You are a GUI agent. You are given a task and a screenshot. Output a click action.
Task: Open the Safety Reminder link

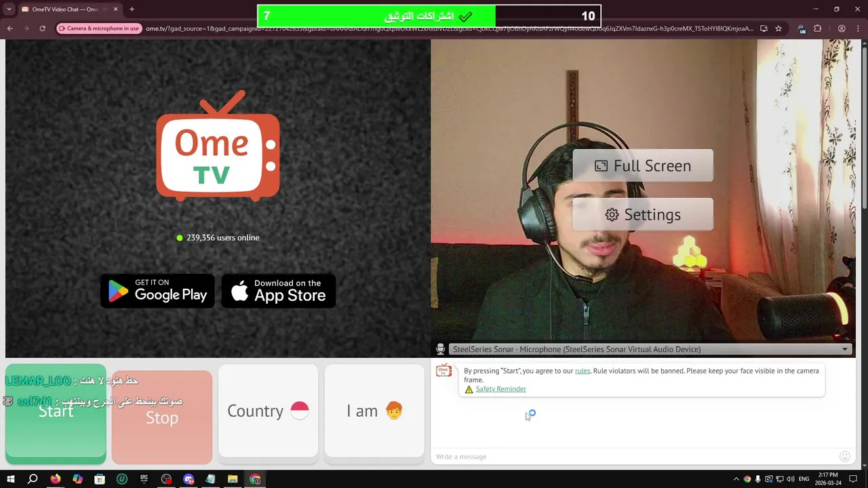click(x=500, y=389)
